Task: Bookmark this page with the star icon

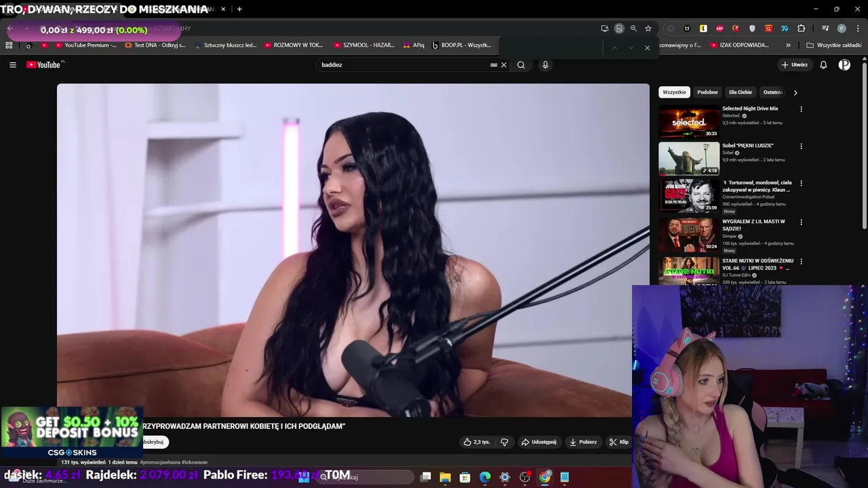Action: 648,28
